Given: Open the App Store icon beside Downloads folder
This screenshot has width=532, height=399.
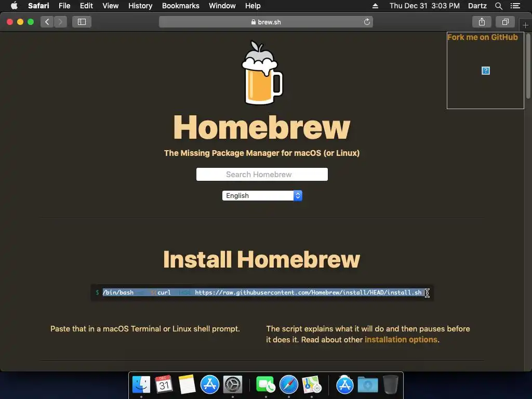Looking at the screenshot, I should click(345, 385).
